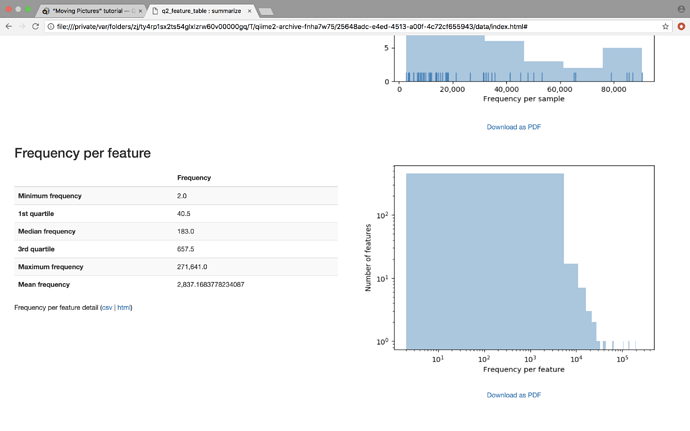The image size is (690, 431).
Task: Close the q2_feature_table summarize tab
Action: (x=249, y=11)
